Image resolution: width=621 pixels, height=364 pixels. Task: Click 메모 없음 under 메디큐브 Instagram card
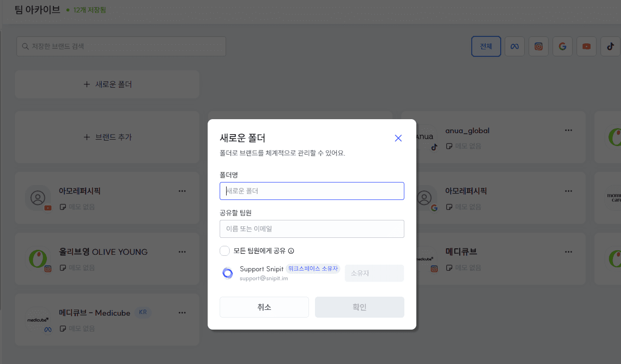[x=468, y=268]
